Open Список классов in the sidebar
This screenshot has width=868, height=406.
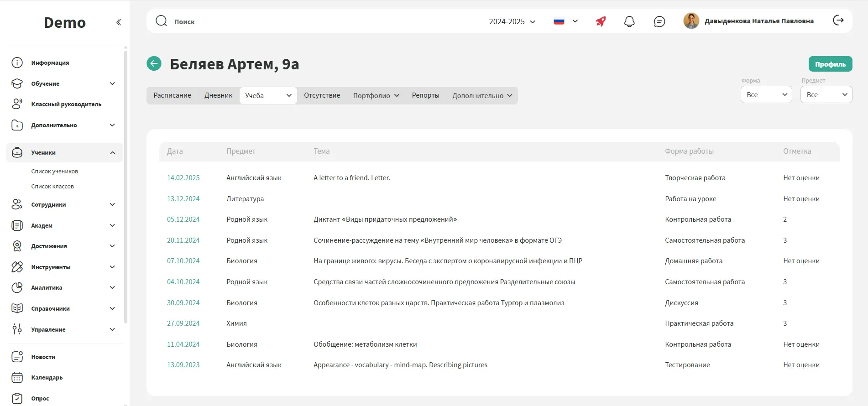click(x=52, y=187)
